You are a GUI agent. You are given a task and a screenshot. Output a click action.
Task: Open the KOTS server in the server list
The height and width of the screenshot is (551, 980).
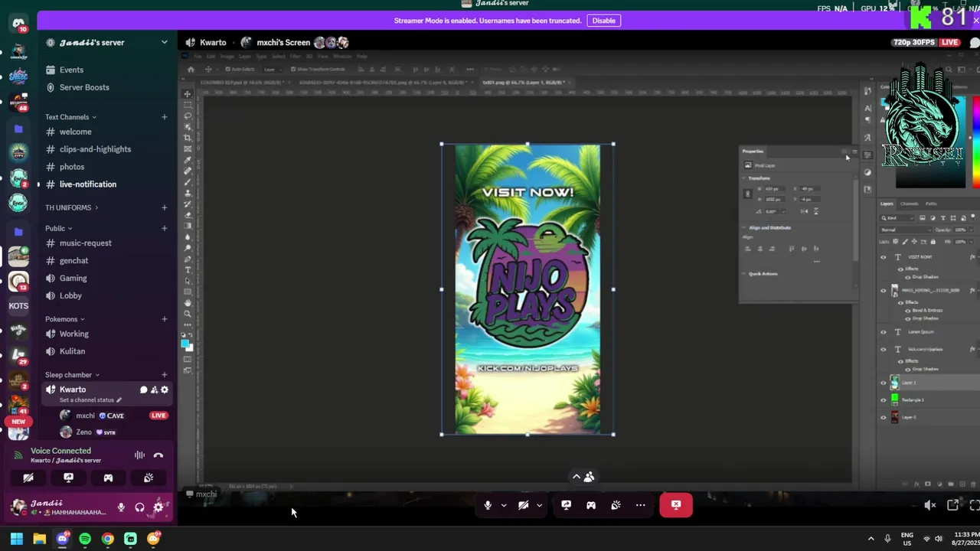tap(18, 306)
